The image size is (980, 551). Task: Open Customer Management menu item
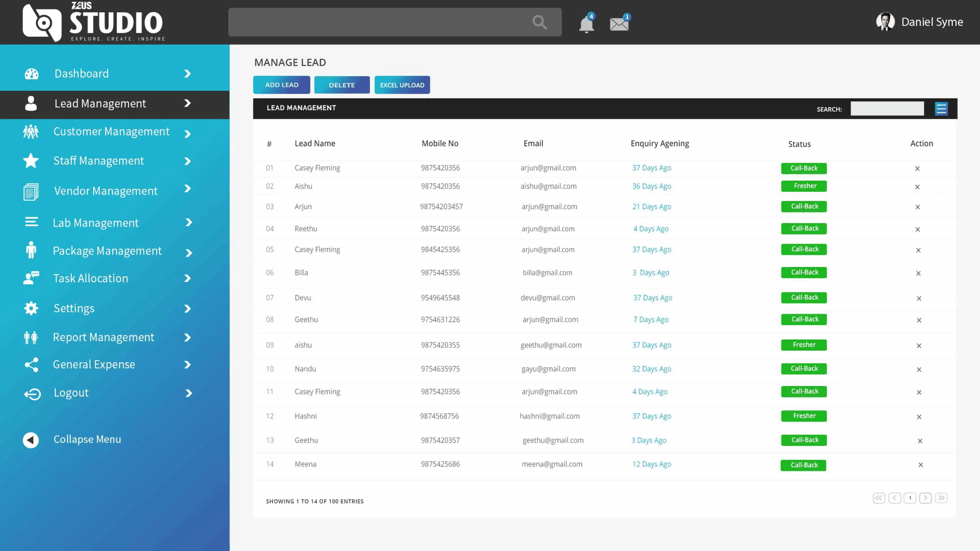(x=111, y=131)
